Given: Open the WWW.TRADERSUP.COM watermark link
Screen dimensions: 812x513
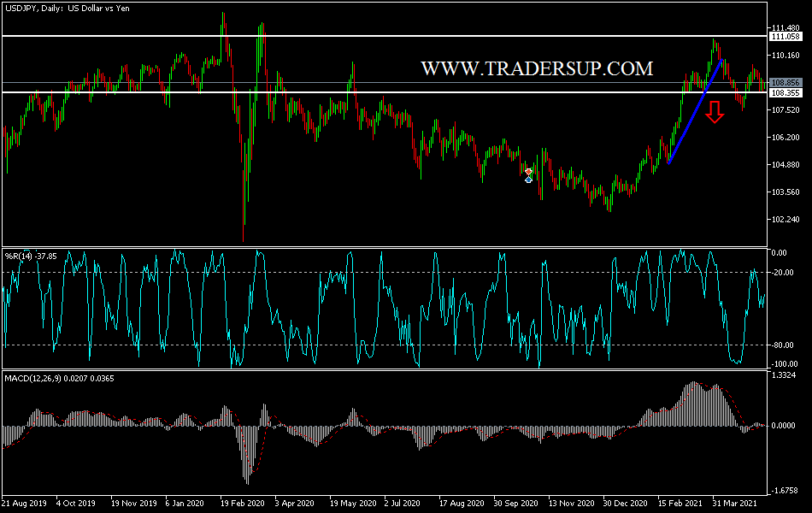Looking at the screenshot, I should tap(537, 65).
